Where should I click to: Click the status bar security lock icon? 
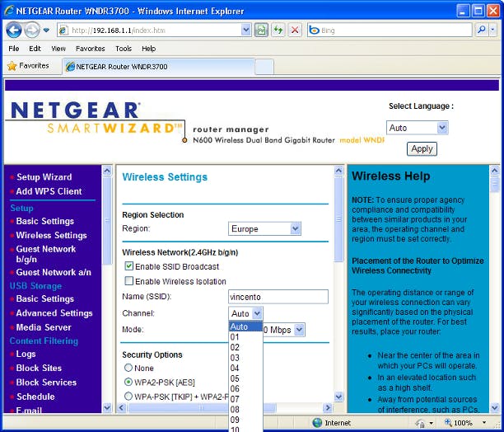(421, 422)
